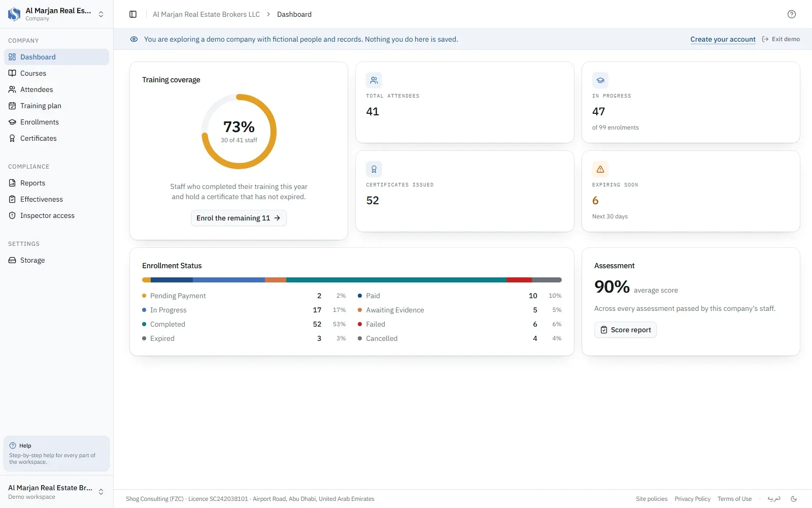This screenshot has width=812, height=508.
Task: Switch language to Arabic in footer
Action: click(x=774, y=499)
